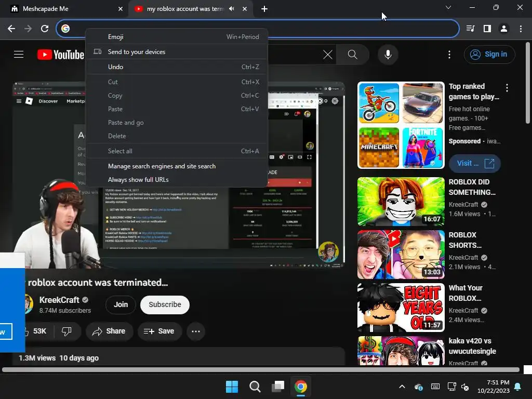Open Windows Start menu
The image size is (532, 399).
click(x=232, y=387)
